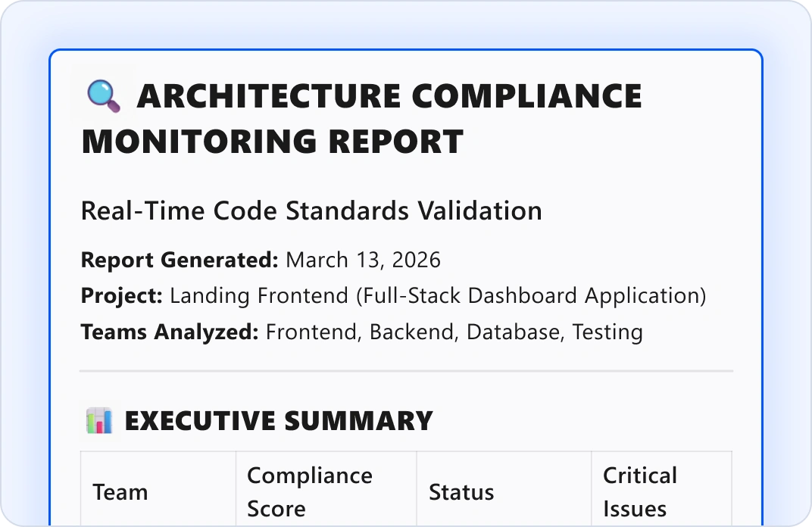The width and height of the screenshot is (812, 527).
Task: Select the Architecture Compliance Monitoring Report title
Action: [362, 119]
